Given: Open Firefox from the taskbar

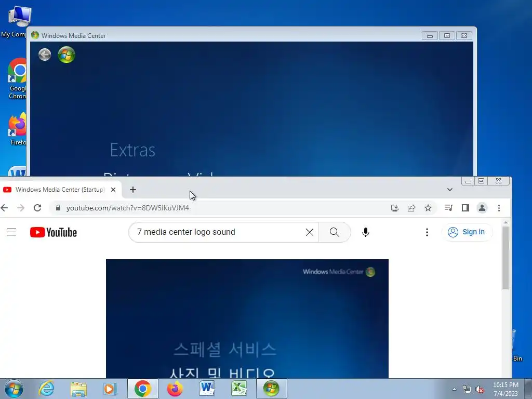Looking at the screenshot, I should pos(175,389).
